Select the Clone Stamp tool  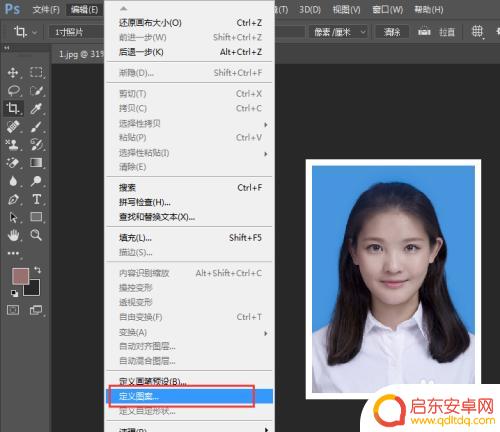pyautogui.click(x=13, y=145)
